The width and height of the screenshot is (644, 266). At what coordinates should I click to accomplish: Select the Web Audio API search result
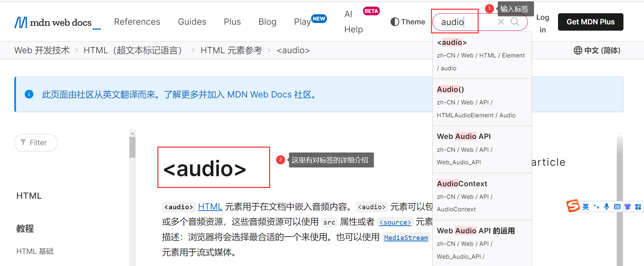pyautogui.click(x=482, y=149)
